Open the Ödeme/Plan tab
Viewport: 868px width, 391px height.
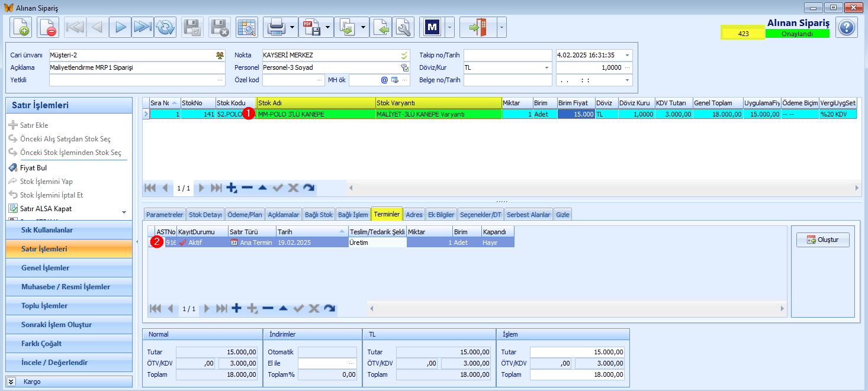click(245, 214)
